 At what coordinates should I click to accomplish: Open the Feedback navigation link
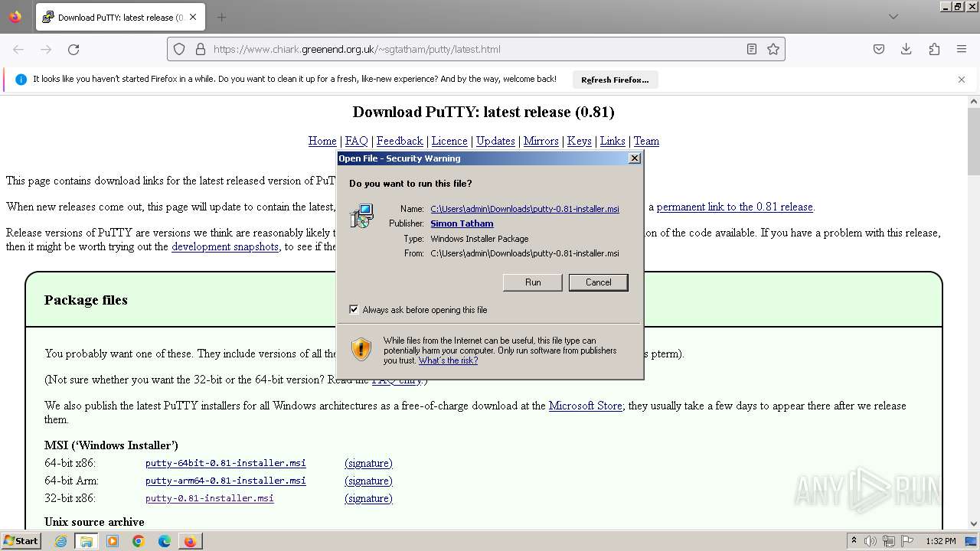[400, 141]
